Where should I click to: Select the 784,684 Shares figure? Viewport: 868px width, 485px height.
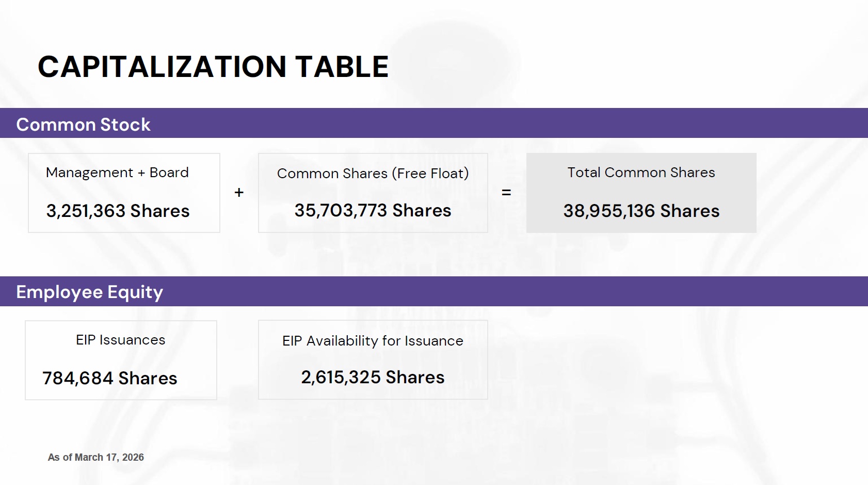coord(109,378)
